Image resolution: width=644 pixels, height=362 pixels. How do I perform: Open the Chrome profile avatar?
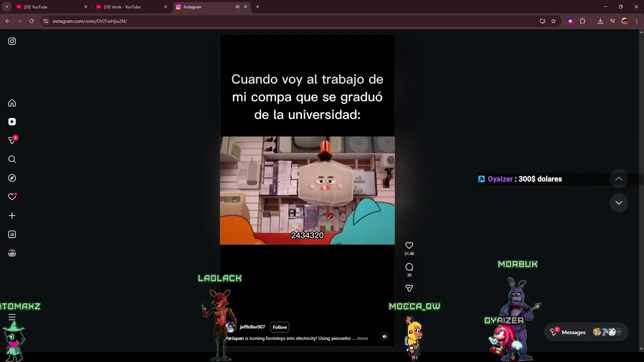pos(624,21)
